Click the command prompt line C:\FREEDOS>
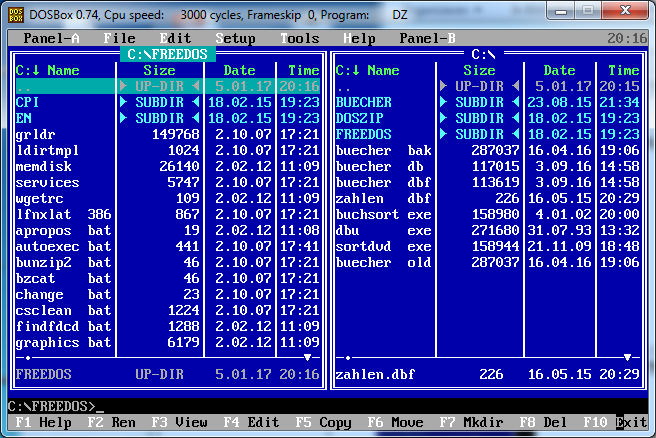Image resolution: width=656 pixels, height=438 pixels. [x=328, y=406]
